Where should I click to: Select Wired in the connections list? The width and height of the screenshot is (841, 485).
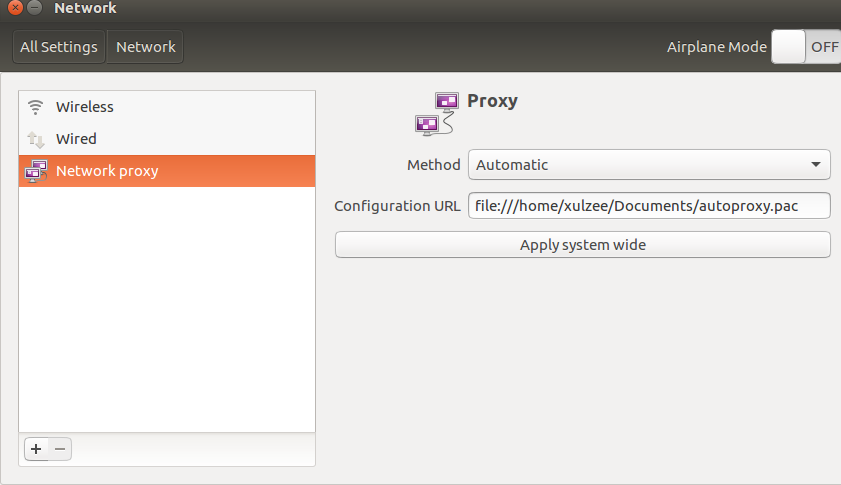click(76, 139)
